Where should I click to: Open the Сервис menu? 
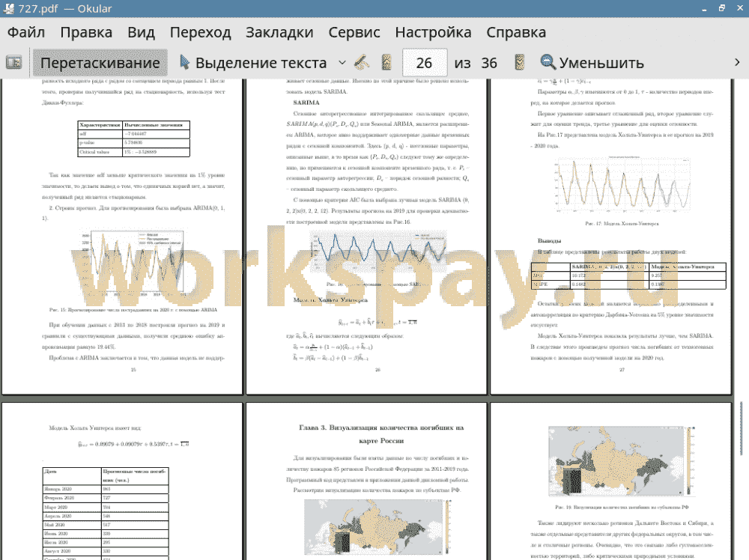click(354, 32)
